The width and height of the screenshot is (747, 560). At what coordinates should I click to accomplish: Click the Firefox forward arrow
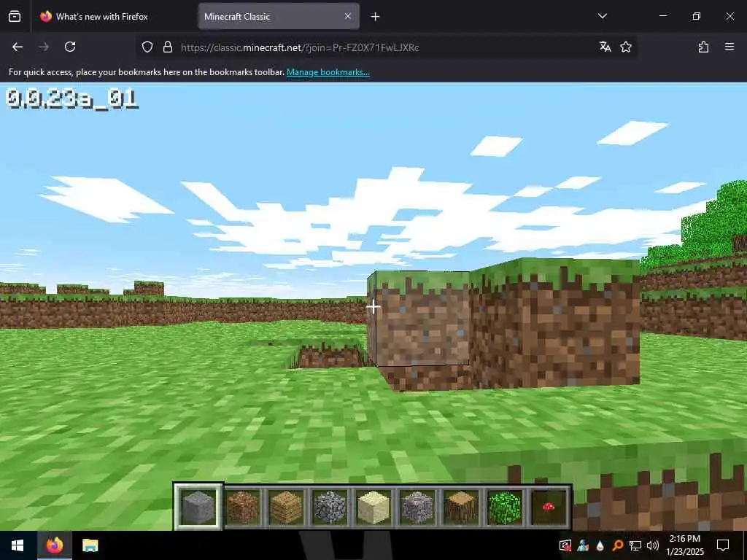tap(44, 47)
